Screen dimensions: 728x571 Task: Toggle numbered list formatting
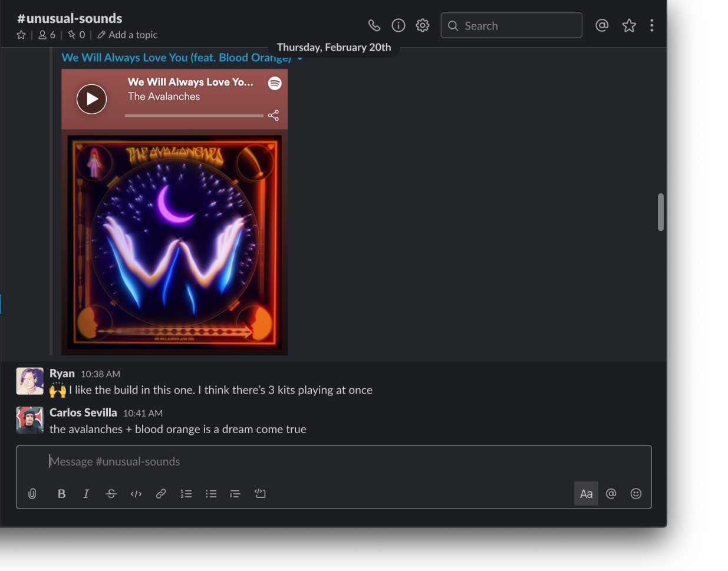tap(186, 494)
